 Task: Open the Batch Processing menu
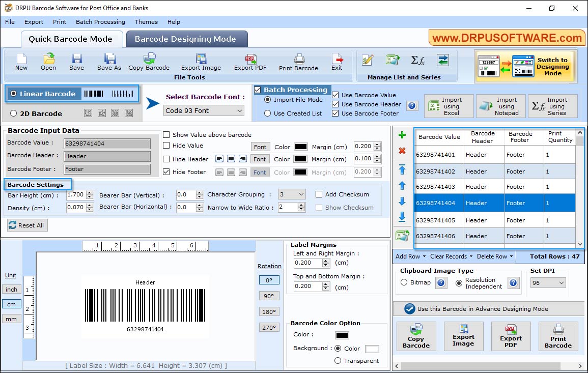[100, 22]
